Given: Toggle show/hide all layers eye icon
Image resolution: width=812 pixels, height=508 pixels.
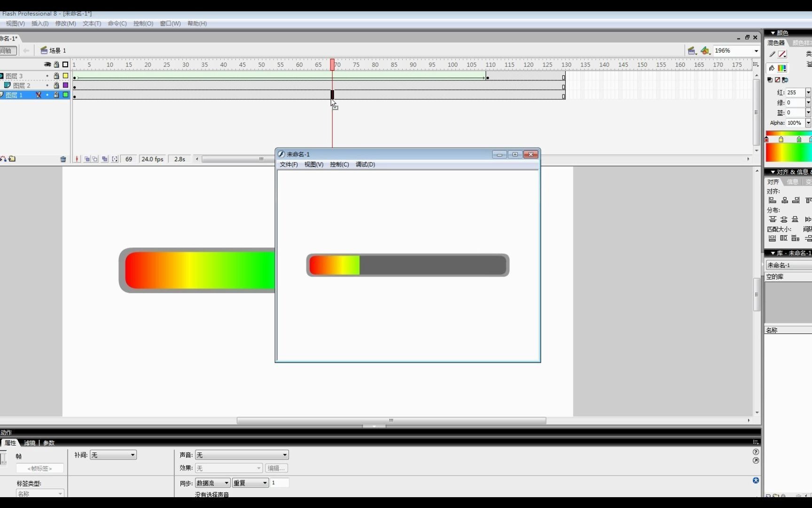Looking at the screenshot, I should tap(47, 64).
